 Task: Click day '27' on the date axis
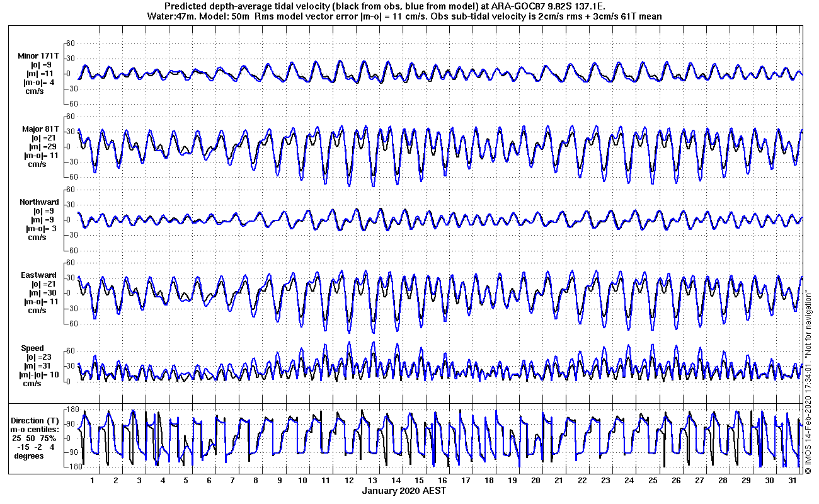699,480
